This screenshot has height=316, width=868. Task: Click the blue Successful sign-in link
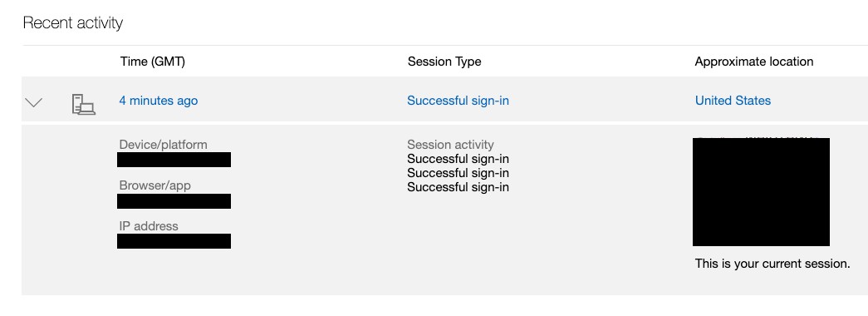pyautogui.click(x=458, y=101)
